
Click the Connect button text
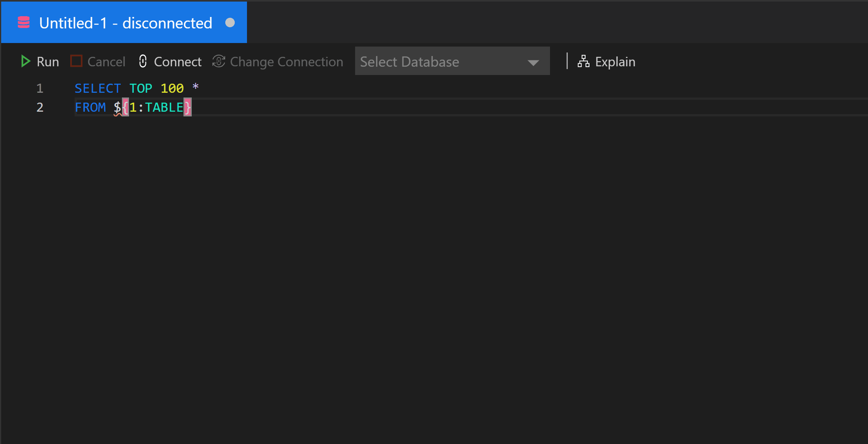pos(178,61)
